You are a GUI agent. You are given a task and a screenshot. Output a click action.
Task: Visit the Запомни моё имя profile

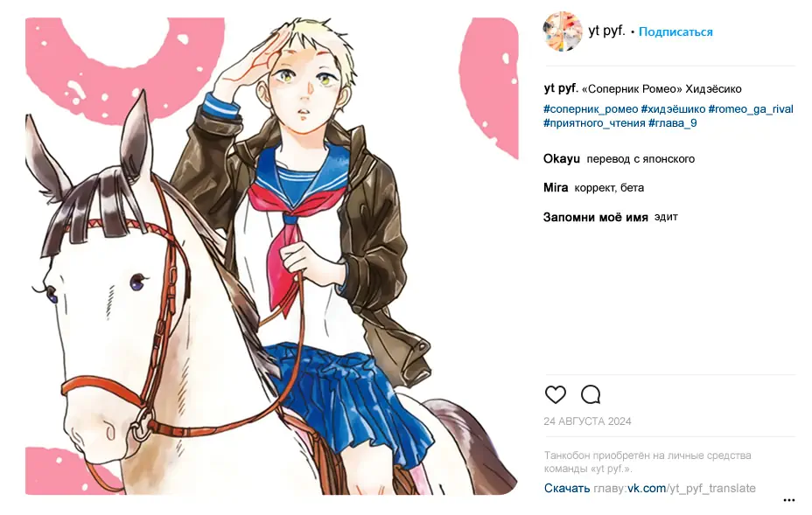(596, 218)
